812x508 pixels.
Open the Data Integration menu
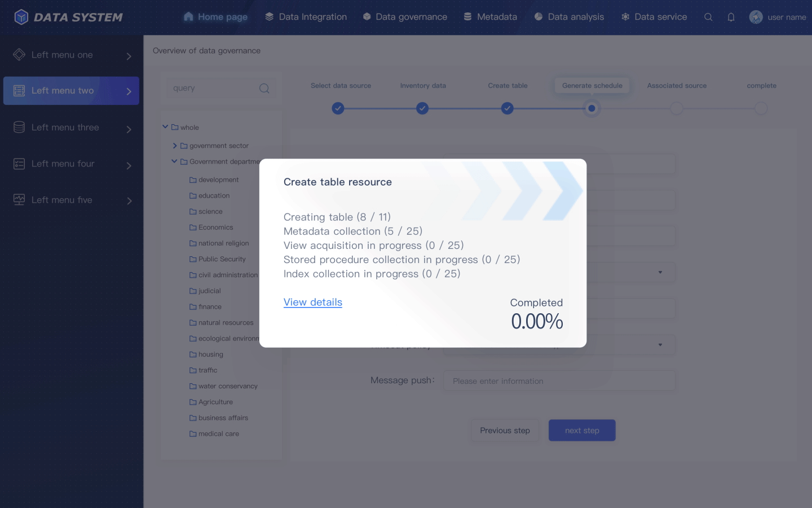click(306, 17)
